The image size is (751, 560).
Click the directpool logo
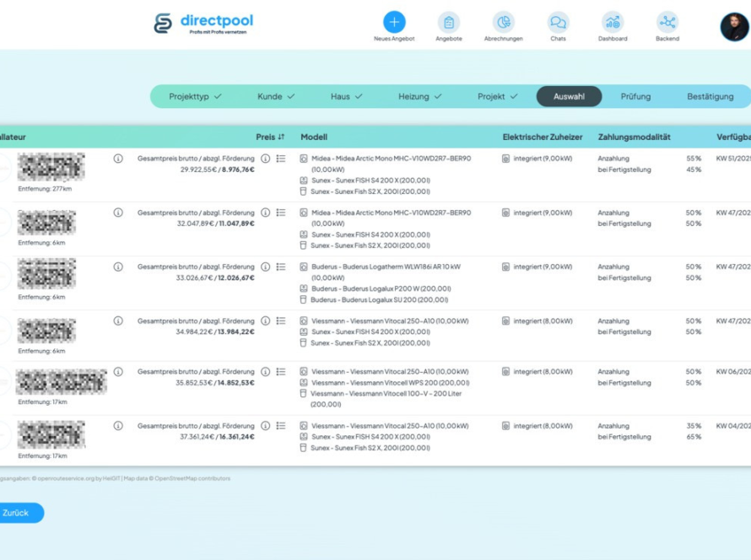pos(203,24)
